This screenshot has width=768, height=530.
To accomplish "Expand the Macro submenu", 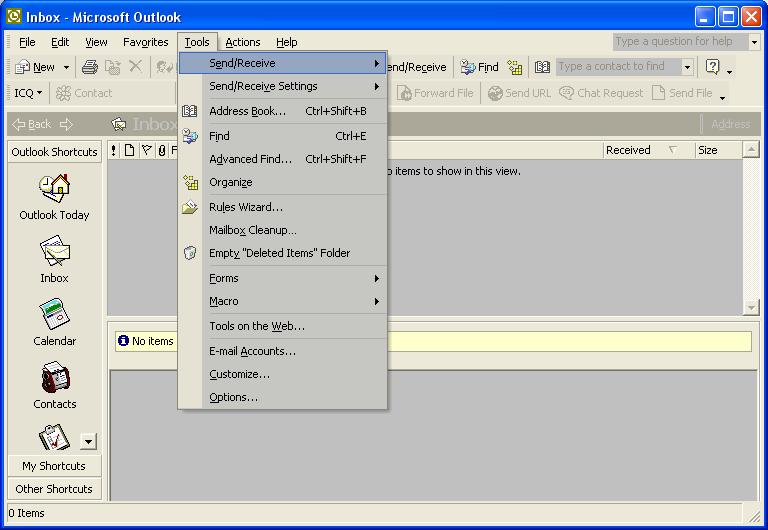I will (x=283, y=301).
